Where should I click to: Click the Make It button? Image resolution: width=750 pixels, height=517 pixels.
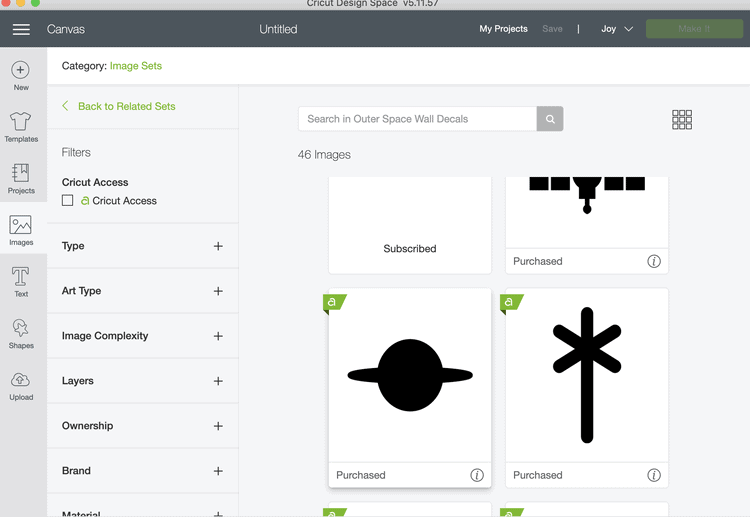click(x=694, y=29)
